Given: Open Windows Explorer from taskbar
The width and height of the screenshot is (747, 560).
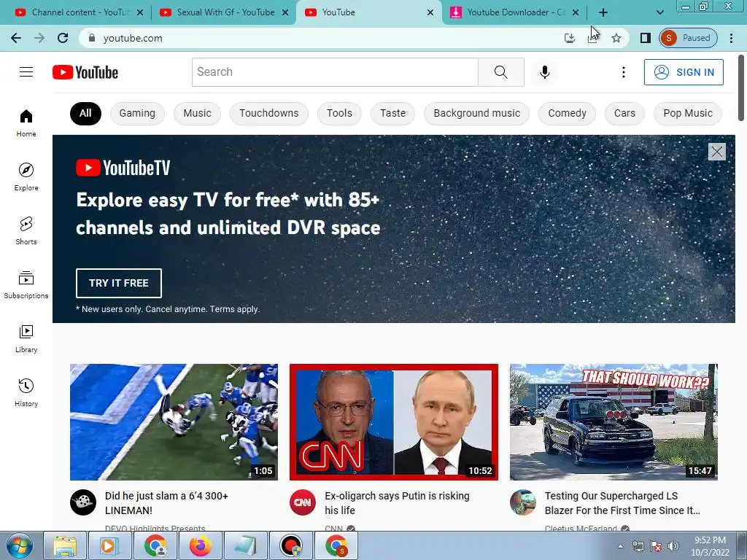Looking at the screenshot, I should (x=64, y=546).
